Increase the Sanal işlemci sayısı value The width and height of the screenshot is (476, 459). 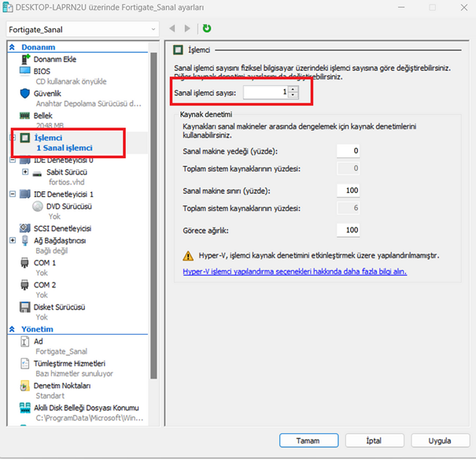pos(293,89)
